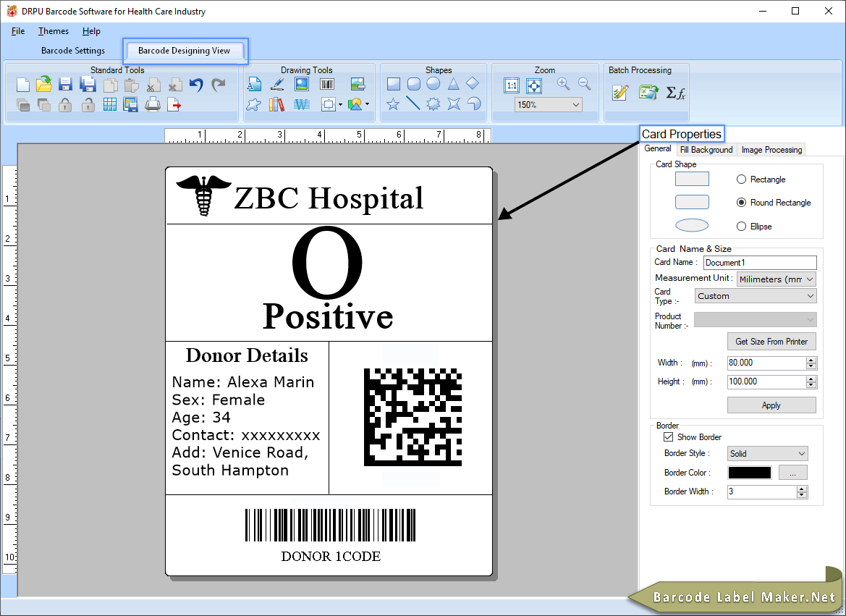
Task: Click the Save All double-disk icon
Action: coord(88,85)
